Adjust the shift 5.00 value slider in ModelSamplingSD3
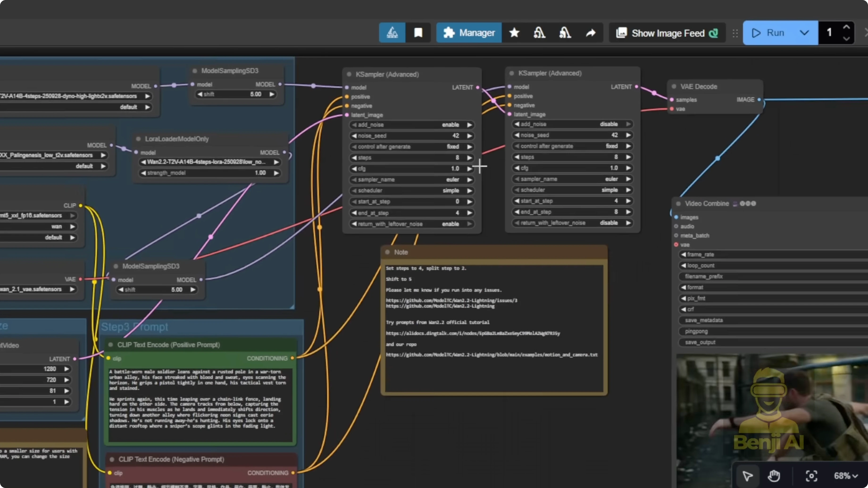 pyautogui.click(x=236, y=94)
